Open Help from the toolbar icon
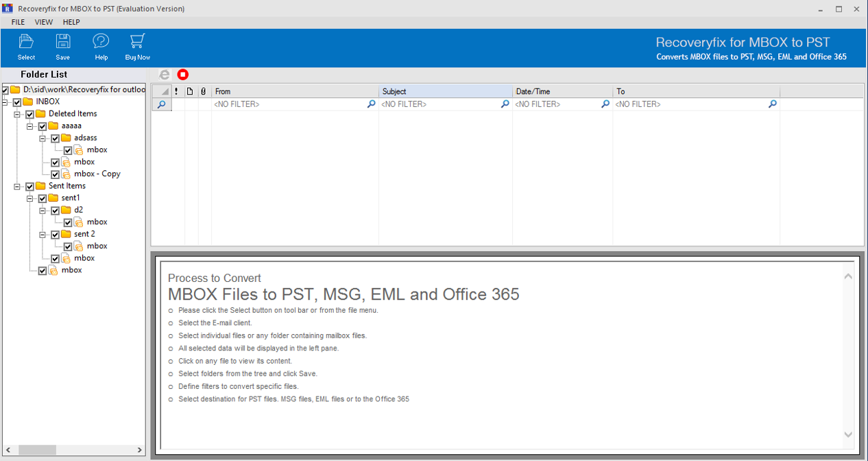The image size is (868, 461). 101,41
